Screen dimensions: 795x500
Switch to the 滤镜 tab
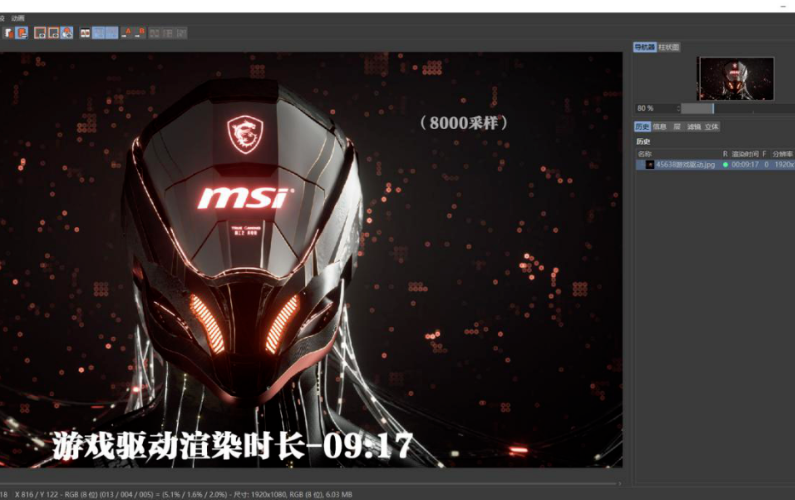tap(694, 127)
